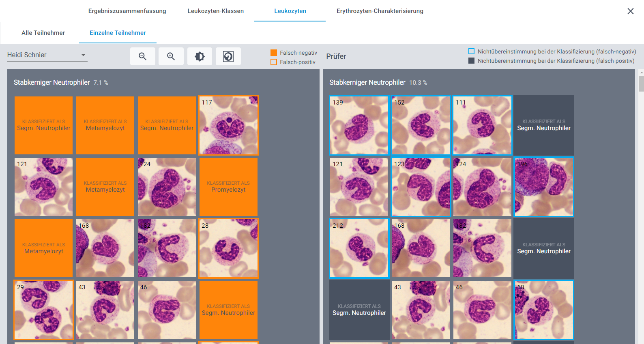Image resolution: width=644 pixels, height=344 pixels.
Task: Open cell image 117 in the left panel
Action: 228,125
